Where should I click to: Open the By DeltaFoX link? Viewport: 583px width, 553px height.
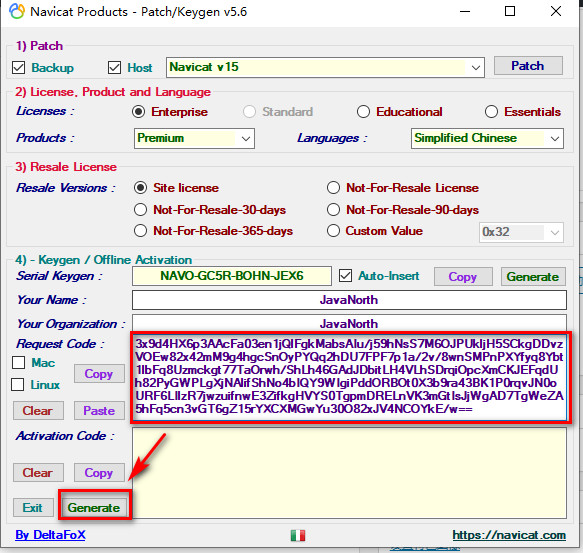[x=50, y=535]
